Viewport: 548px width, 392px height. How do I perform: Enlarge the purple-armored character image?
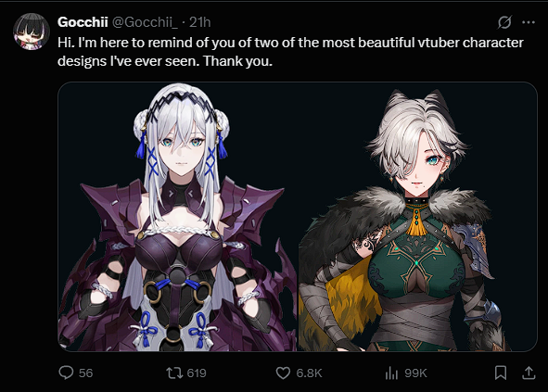pyautogui.click(x=177, y=217)
